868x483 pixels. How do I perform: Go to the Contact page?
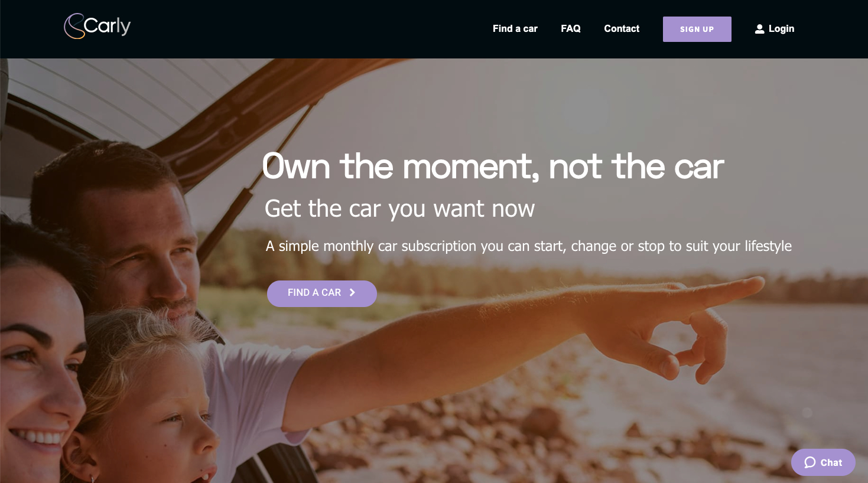(x=622, y=28)
